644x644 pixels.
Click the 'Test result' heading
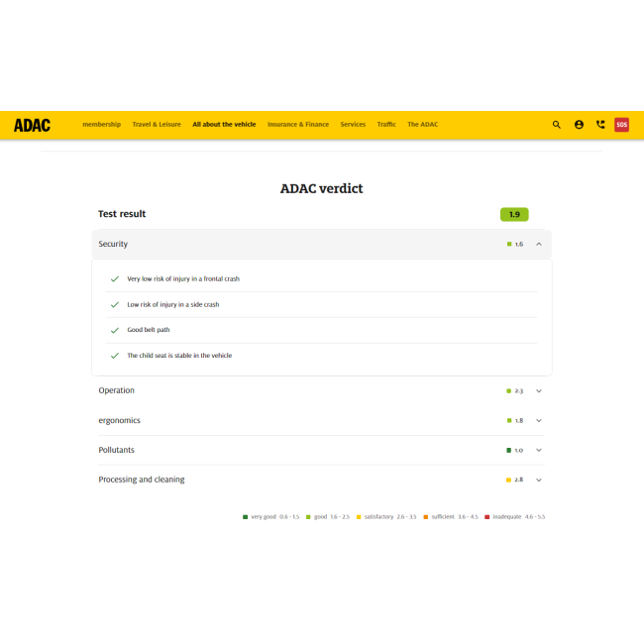point(122,214)
